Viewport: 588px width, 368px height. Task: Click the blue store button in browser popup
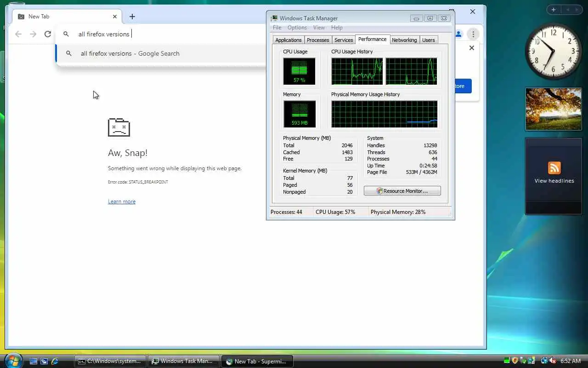pyautogui.click(x=463, y=86)
